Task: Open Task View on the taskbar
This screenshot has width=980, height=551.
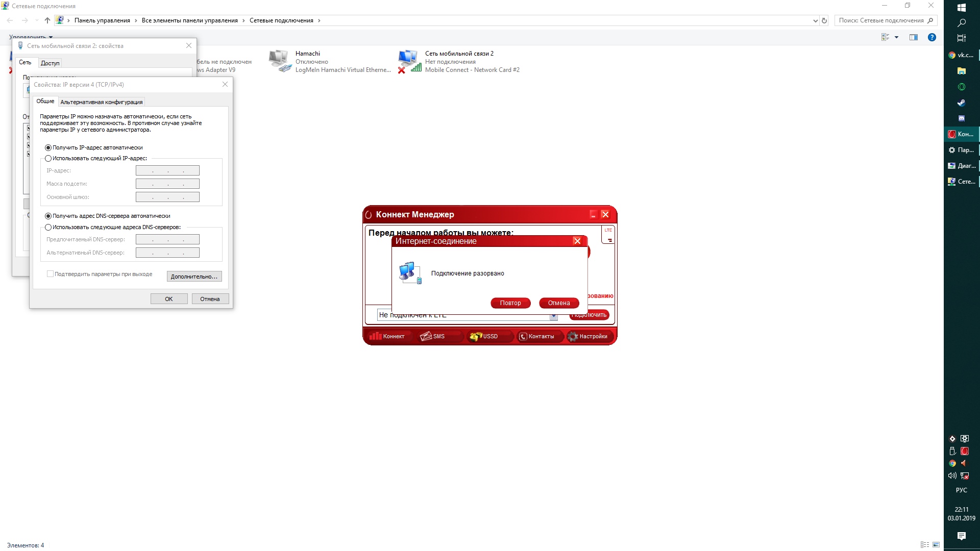Action: (962, 38)
